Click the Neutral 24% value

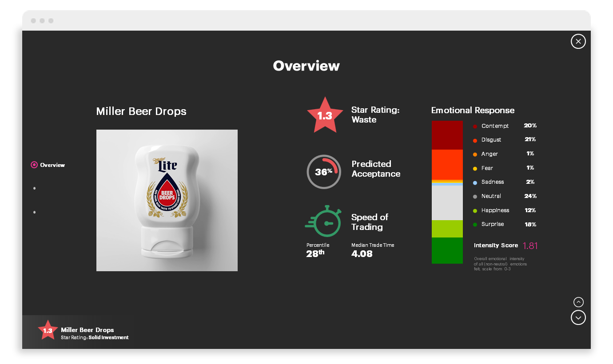530,196
